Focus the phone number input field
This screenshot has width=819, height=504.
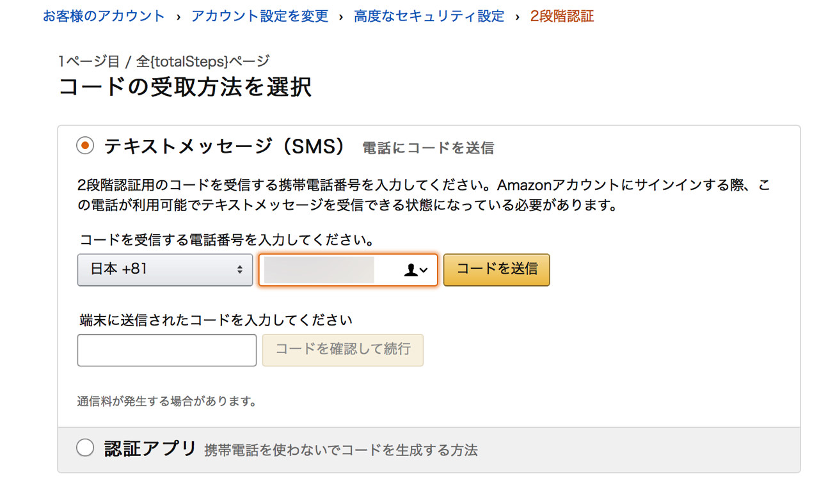(x=348, y=270)
